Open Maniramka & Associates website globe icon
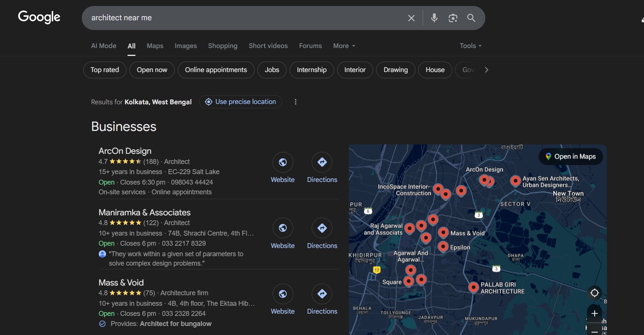Screen dimensions: 644x335 coord(283,228)
